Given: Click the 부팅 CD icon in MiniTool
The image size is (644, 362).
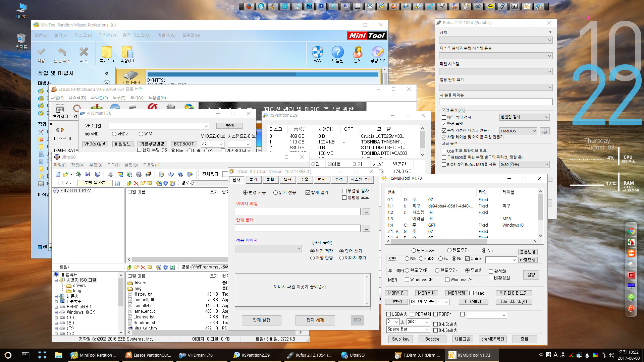Looking at the screenshot, I should (378, 52).
